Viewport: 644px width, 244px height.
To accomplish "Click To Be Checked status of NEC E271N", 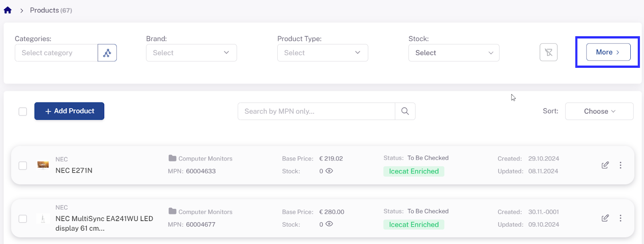I will point(428,158).
